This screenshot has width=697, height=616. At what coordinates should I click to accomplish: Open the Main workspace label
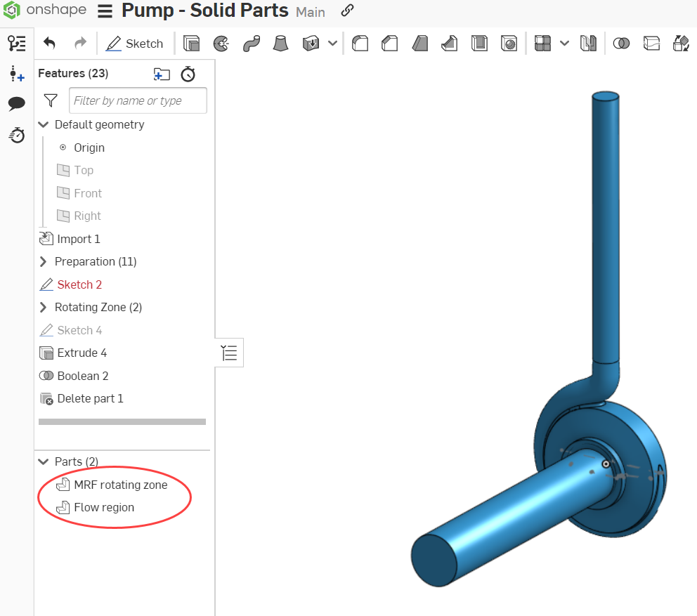[x=311, y=12]
